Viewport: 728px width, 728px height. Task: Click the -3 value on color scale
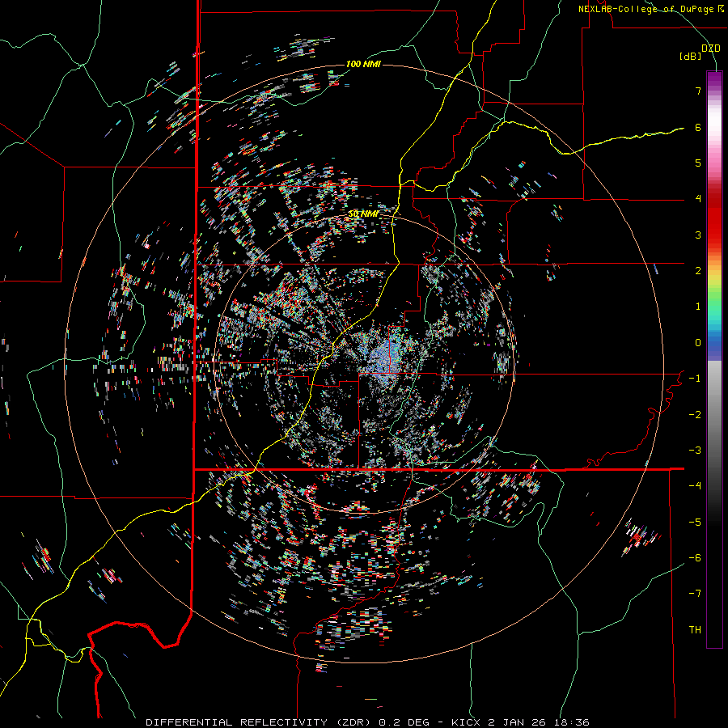click(x=695, y=451)
